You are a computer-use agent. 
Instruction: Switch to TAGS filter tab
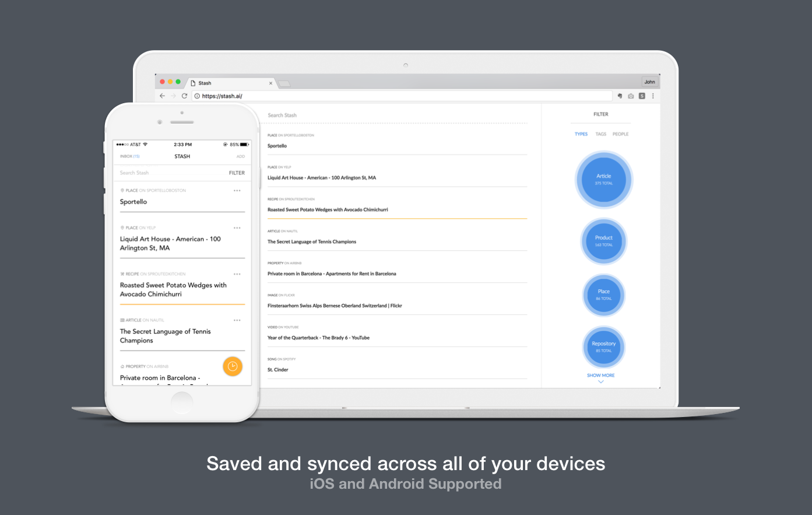[601, 134]
